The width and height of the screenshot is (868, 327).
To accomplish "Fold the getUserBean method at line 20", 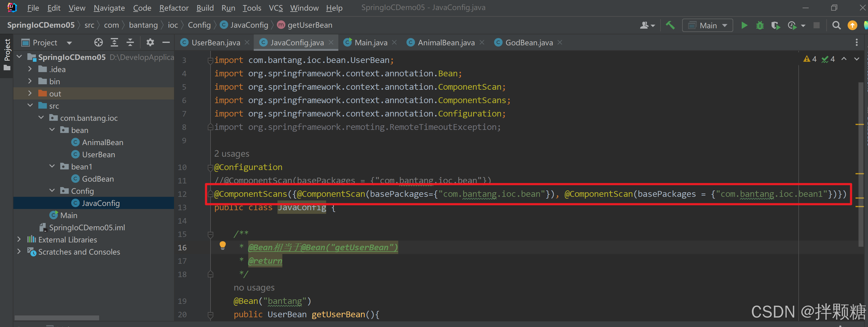I will (x=210, y=315).
